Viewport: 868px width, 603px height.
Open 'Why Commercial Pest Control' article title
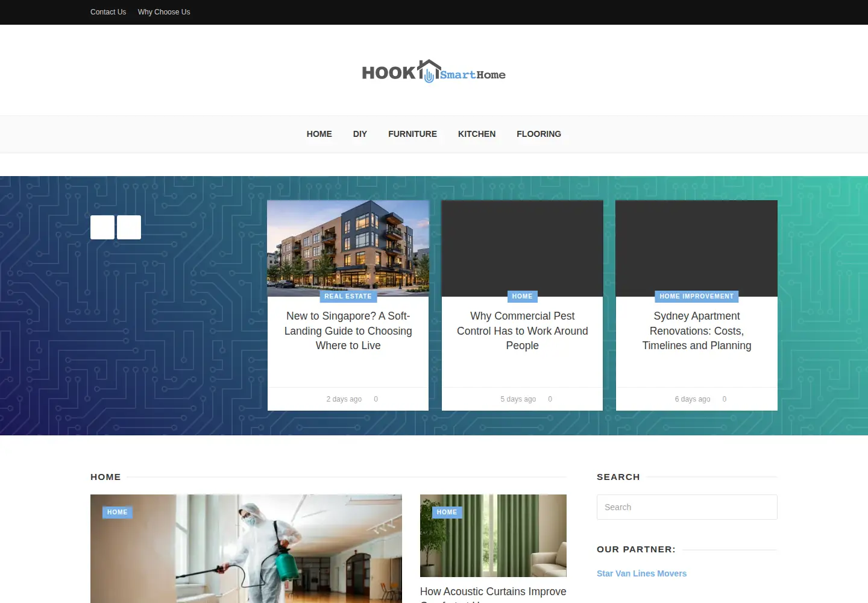tap(522, 330)
